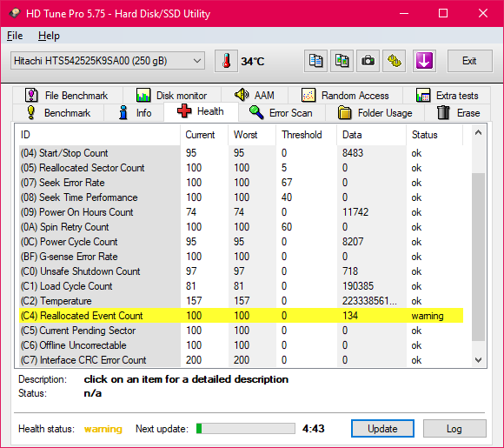Viewport: 504px width, 448px height.
Task: Switch to the Benchmark tab
Action: click(58, 112)
